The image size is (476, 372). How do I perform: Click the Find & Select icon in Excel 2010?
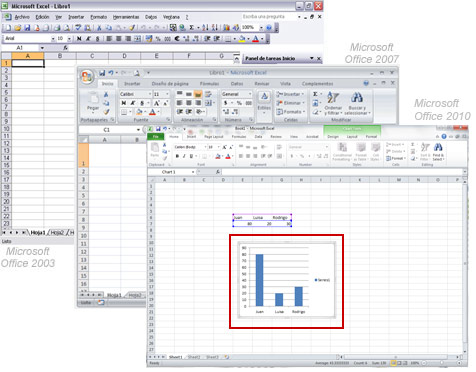pyautogui.click(x=438, y=147)
